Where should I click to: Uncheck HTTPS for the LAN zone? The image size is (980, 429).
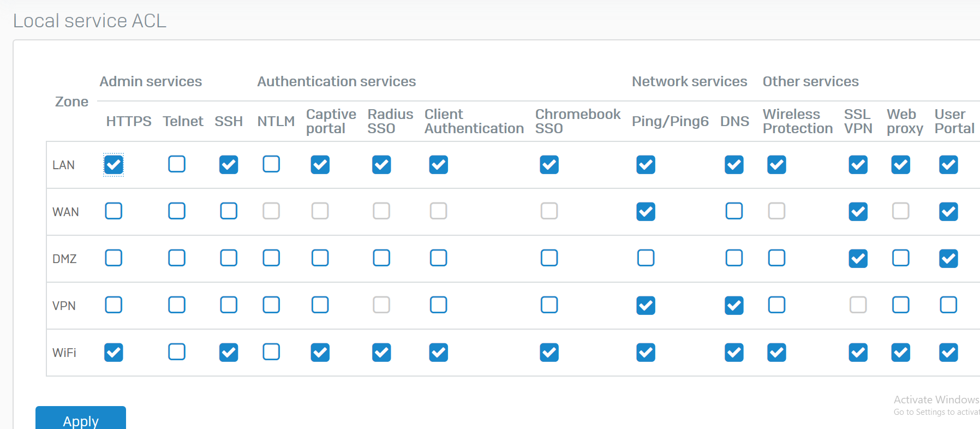(x=113, y=165)
